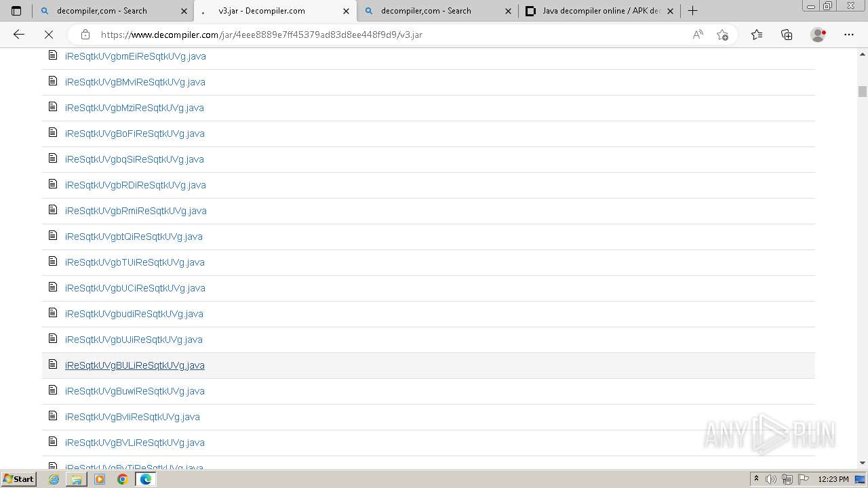Screen dimensions: 868x488
Task: Click file icon beside iReSqtkUVgBuwiReSqtkUVg.java
Action: [x=53, y=390]
